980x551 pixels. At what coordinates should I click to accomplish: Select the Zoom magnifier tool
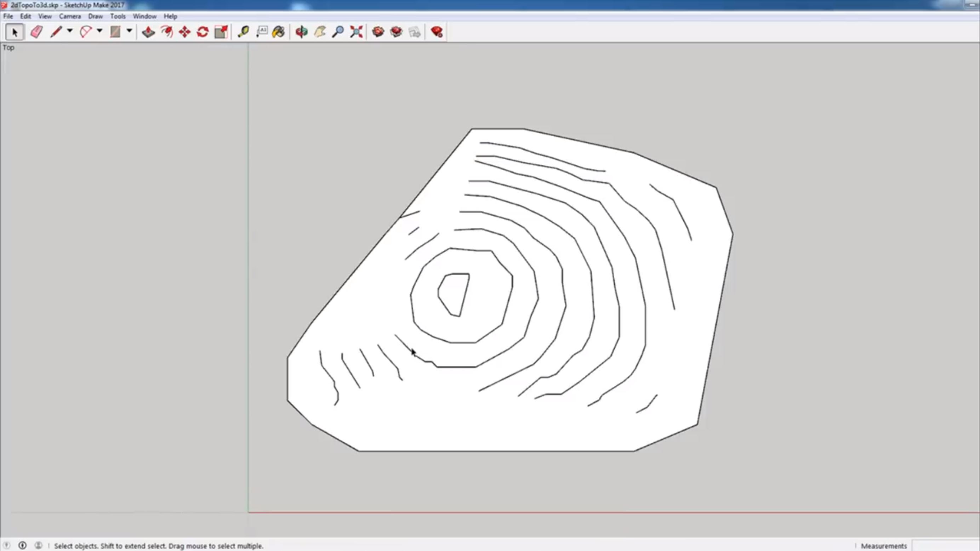click(x=338, y=32)
